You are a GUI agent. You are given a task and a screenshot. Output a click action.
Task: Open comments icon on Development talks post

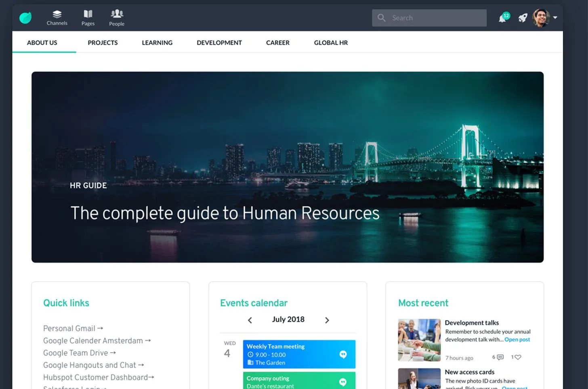point(500,357)
